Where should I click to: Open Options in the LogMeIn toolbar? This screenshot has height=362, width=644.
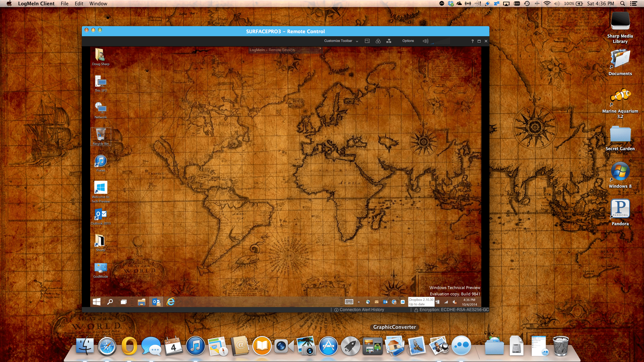pyautogui.click(x=408, y=41)
